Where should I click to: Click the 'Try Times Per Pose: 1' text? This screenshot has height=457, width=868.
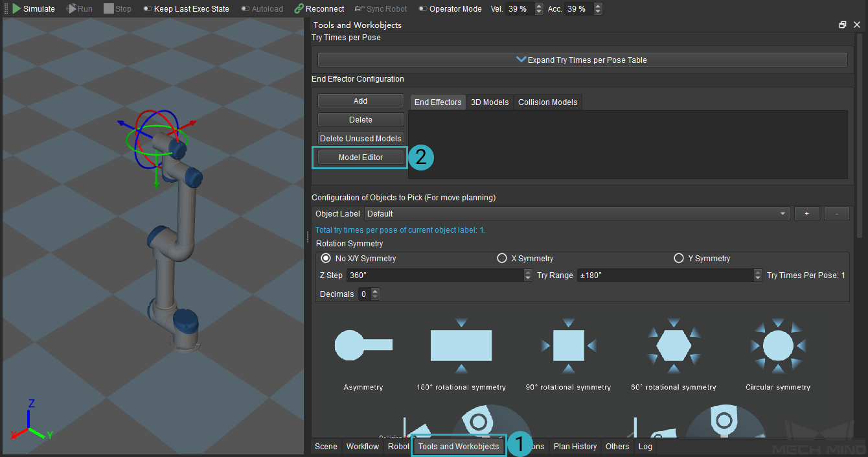coord(806,275)
